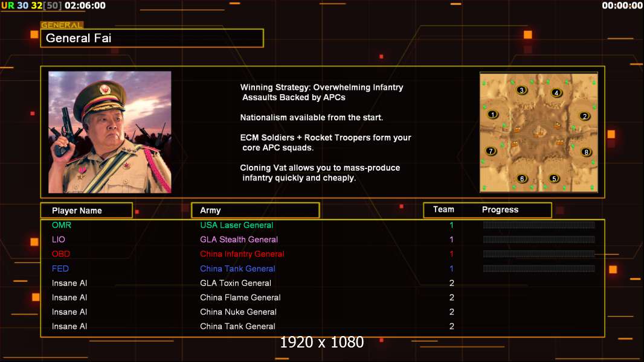Click OMR's loading progress bar
Viewport: 644px width, 362px height.
pos(538,224)
